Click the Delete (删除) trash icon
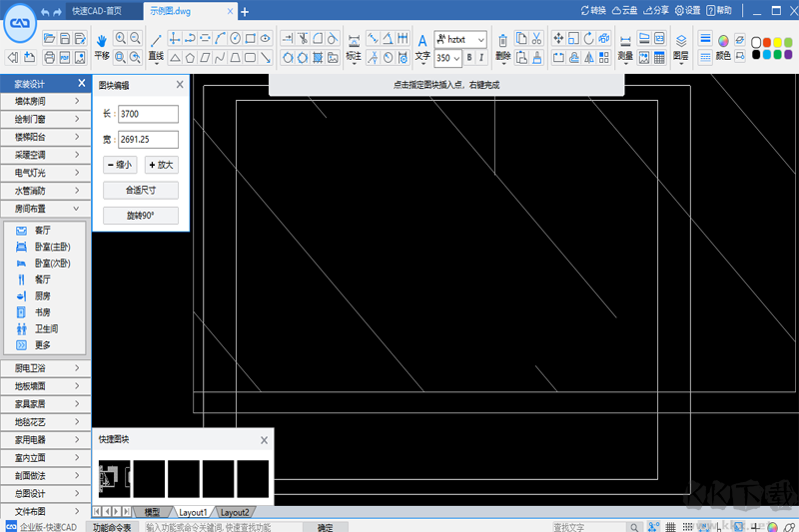This screenshot has height=532, width=799. 502,40
